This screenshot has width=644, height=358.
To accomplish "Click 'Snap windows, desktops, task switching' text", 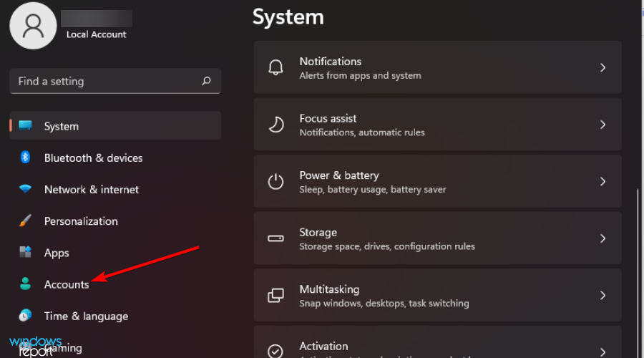I will [x=384, y=304].
